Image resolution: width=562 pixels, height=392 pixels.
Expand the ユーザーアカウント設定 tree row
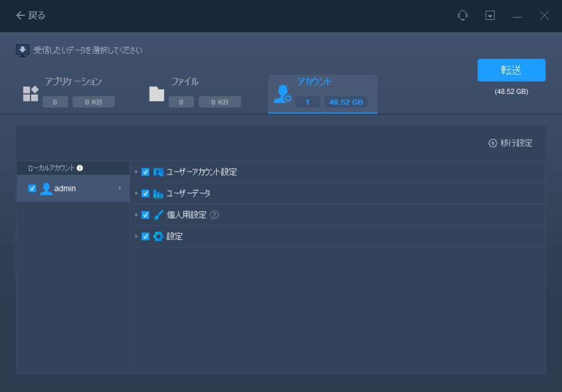(136, 172)
